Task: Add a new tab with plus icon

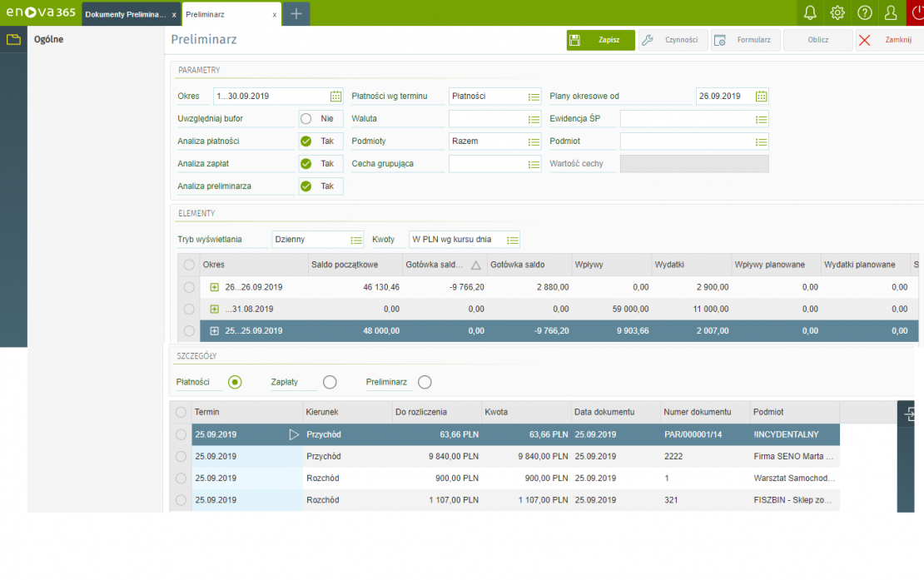Action: point(296,13)
